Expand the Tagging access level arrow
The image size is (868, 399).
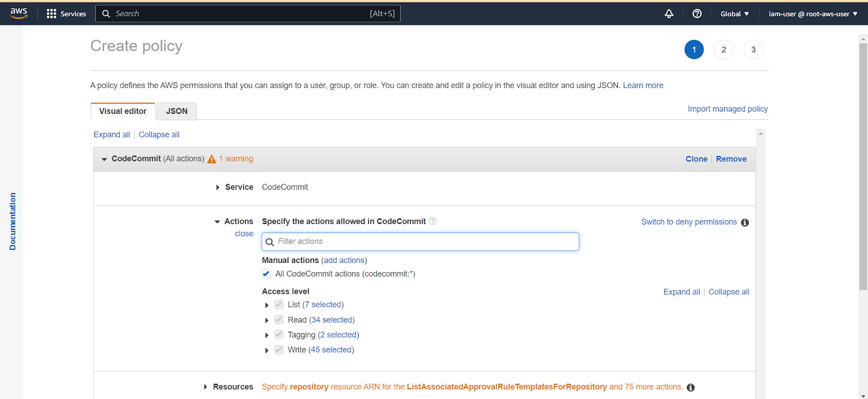click(x=266, y=336)
